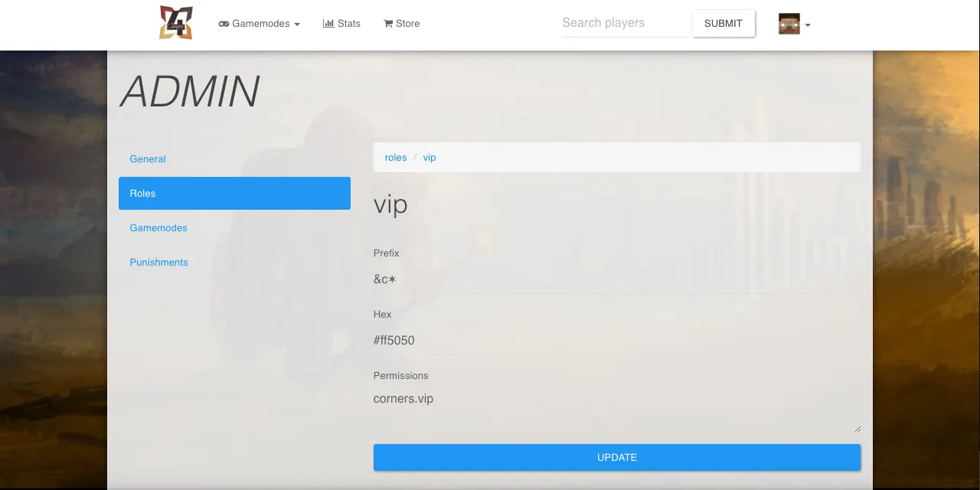The width and height of the screenshot is (980, 490).
Task: Click the shopping cart Store icon
Action: pos(388,24)
